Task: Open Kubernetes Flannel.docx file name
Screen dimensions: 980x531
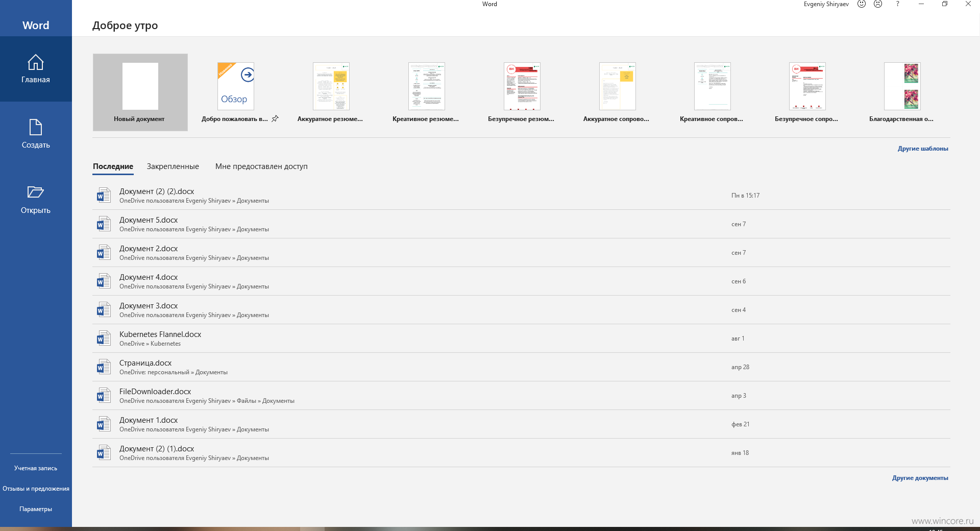Action: (160, 334)
